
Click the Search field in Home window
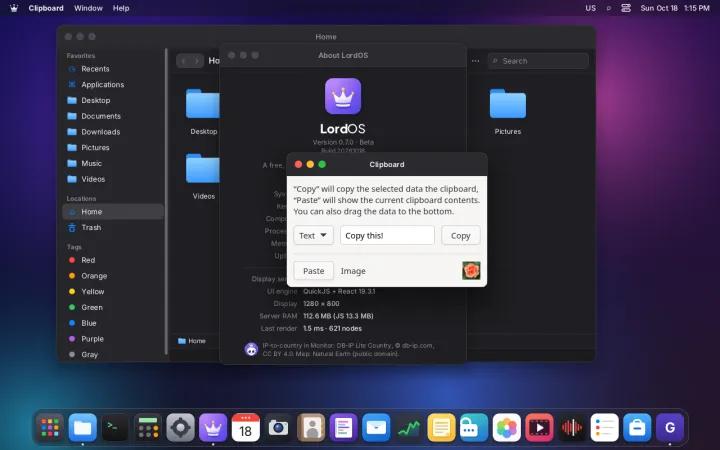pos(538,61)
